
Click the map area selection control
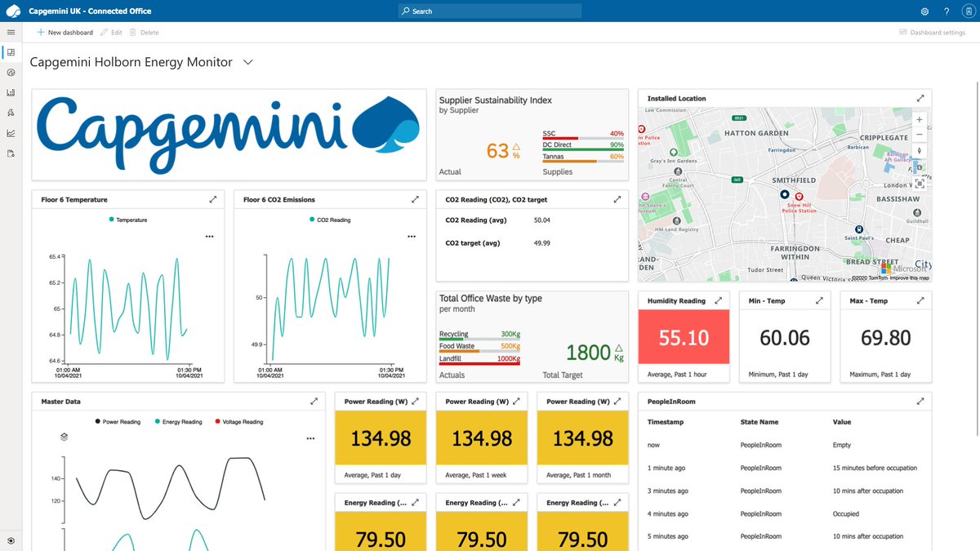[x=920, y=183]
